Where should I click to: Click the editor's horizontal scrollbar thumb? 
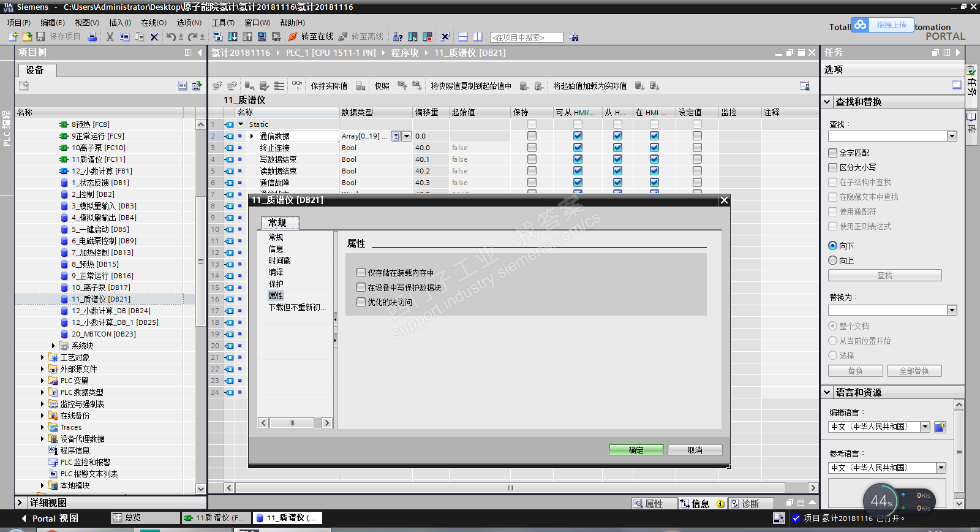point(510,488)
